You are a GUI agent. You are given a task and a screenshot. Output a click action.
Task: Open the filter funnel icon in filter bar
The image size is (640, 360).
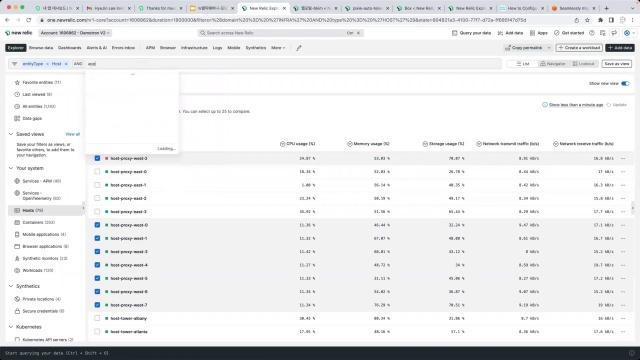click(15, 64)
